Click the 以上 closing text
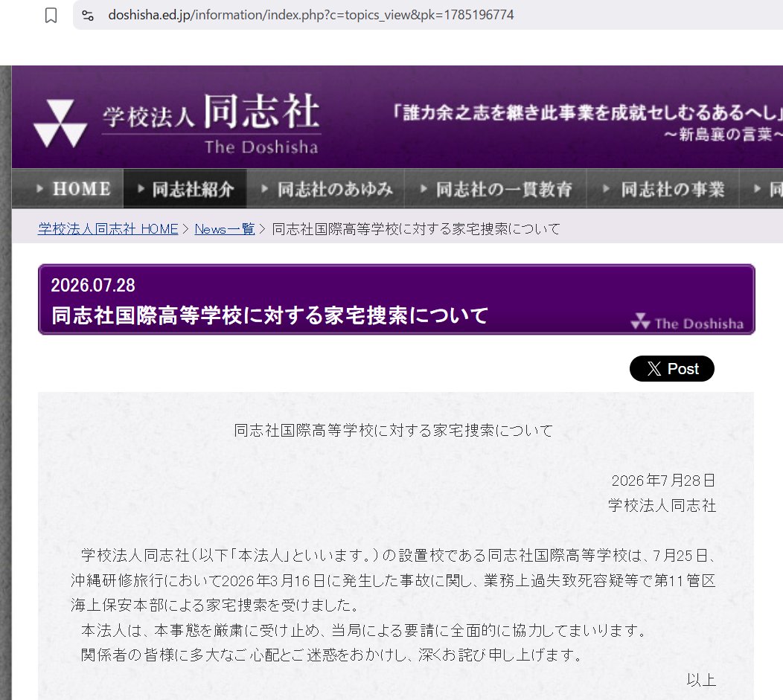The height and width of the screenshot is (700, 783). [x=701, y=680]
